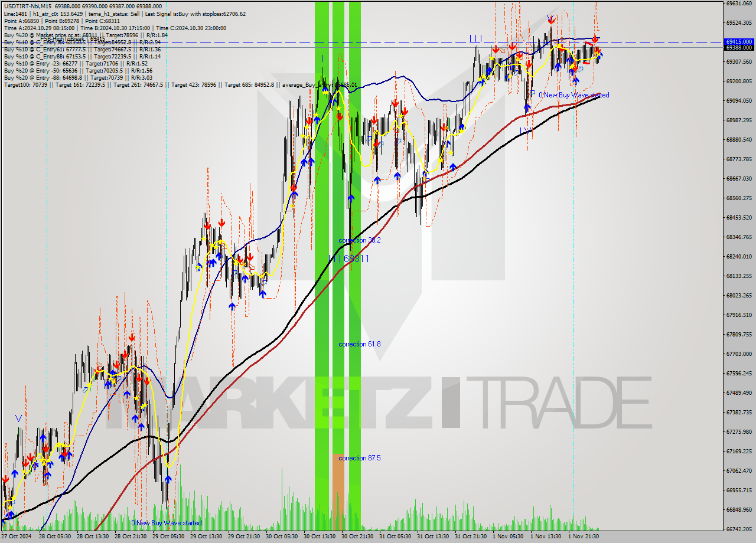Click the 'correction 38.2' label

click(359, 240)
